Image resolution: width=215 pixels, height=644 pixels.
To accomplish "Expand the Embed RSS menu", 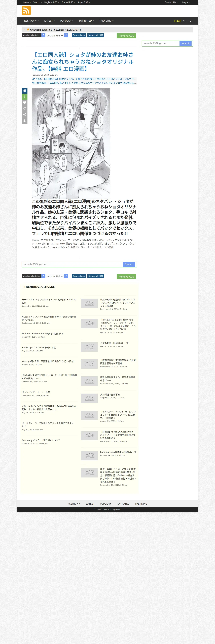I will [x=68, y=2].
